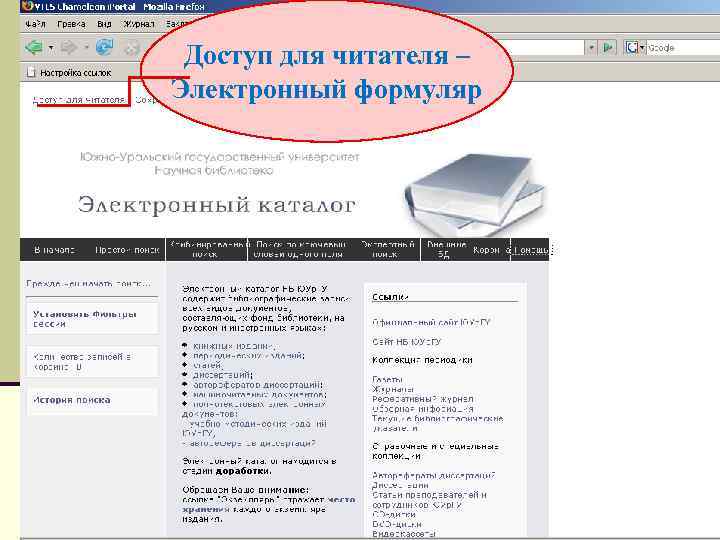Open the Газеты collection link
720x540 pixels.
pos(387,379)
